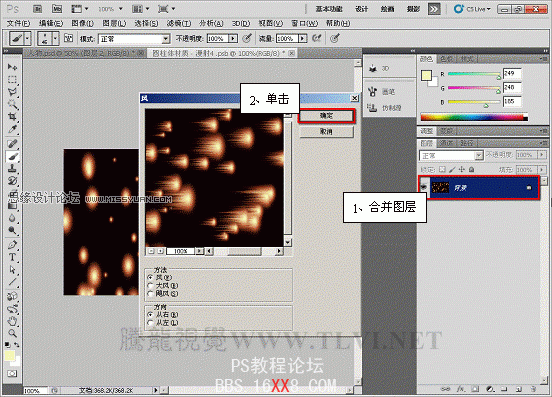This screenshot has height=397, width=552.
Task: Toggle the brush panel button in options bar
Action: [68, 38]
